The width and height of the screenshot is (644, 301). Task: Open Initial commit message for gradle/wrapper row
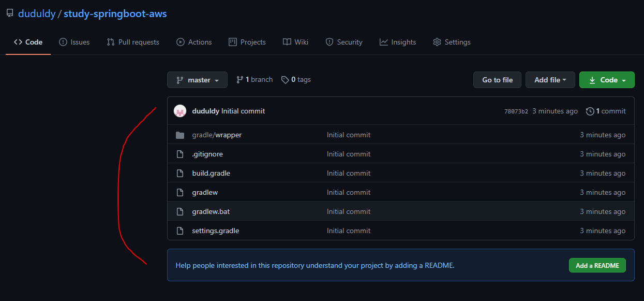tap(349, 135)
